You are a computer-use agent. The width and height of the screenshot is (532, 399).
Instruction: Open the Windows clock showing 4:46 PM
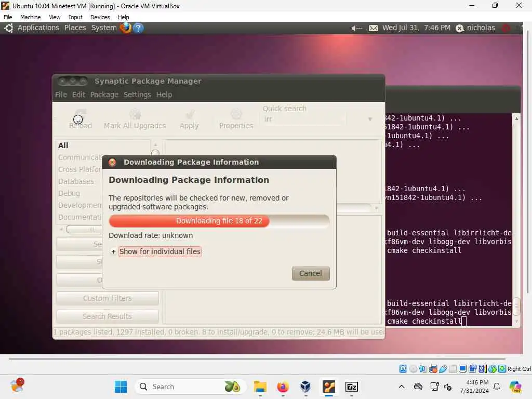point(474,387)
